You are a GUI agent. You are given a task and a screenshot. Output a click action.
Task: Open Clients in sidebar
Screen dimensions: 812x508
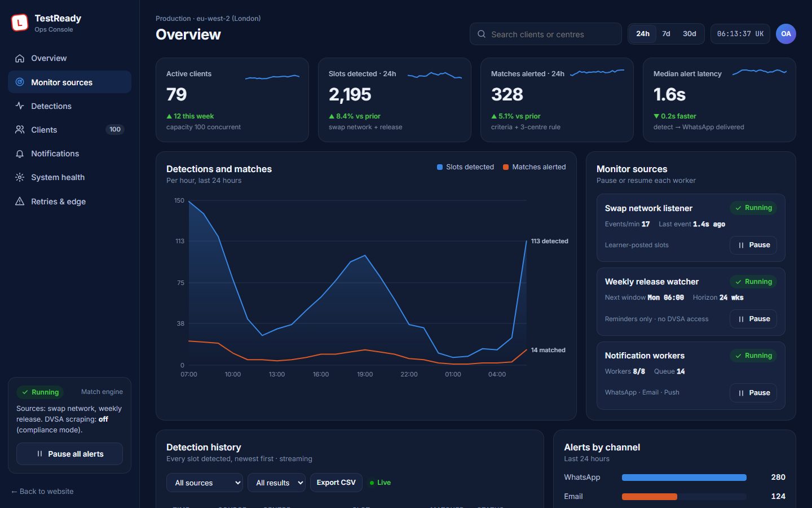click(x=69, y=129)
